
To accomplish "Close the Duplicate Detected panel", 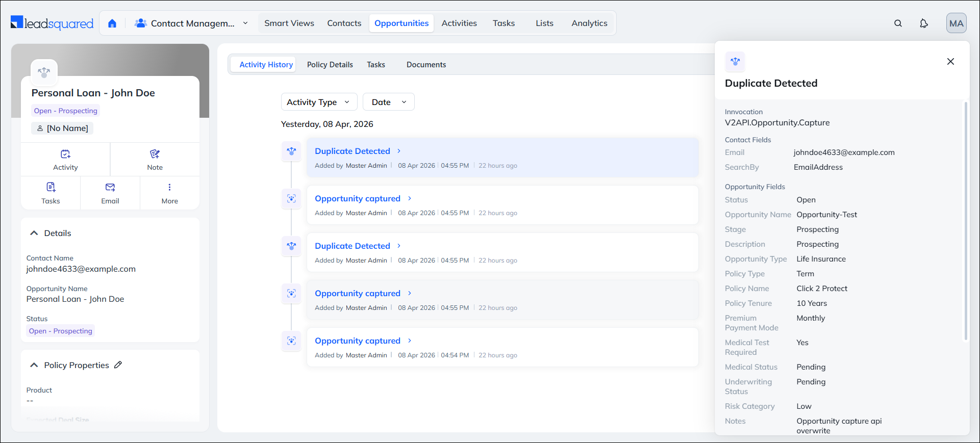I will pos(950,62).
